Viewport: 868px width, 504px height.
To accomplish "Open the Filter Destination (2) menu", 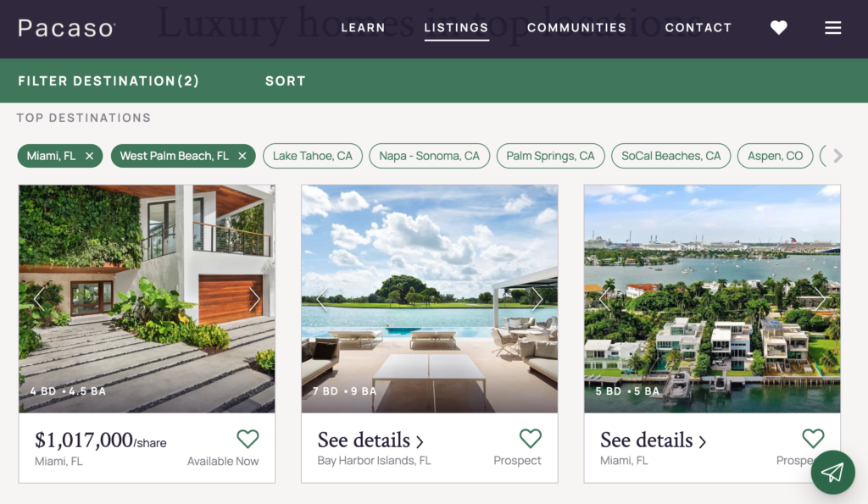I will pos(108,80).
